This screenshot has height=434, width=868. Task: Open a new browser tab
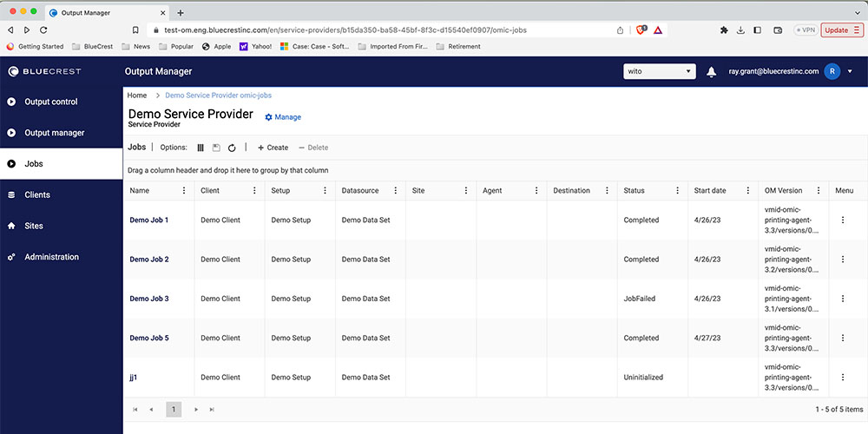click(180, 13)
